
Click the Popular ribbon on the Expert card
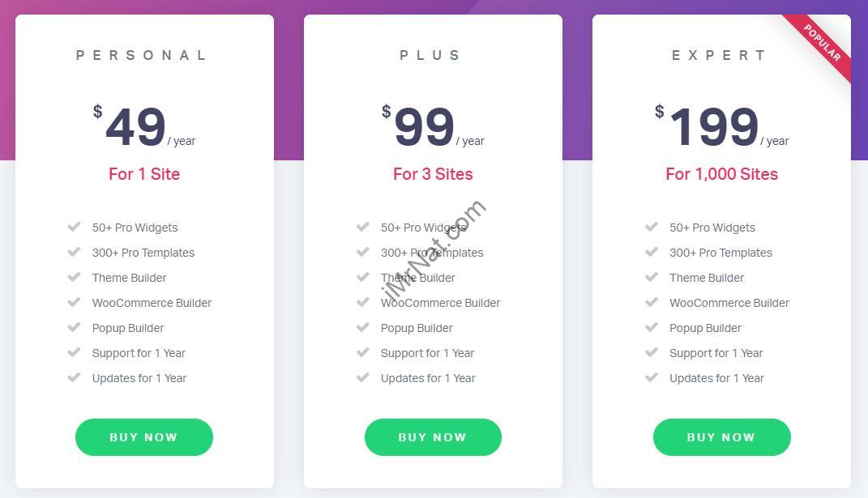[x=822, y=43]
